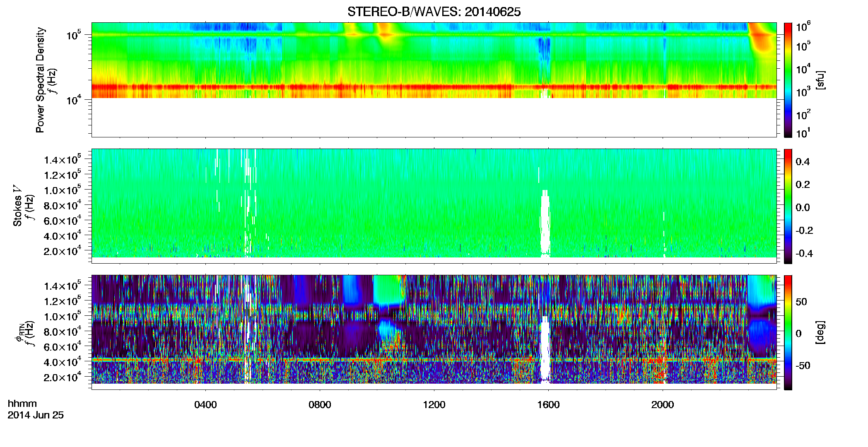Click the 2000 time tick label
The image size is (868, 447).
[663, 405]
